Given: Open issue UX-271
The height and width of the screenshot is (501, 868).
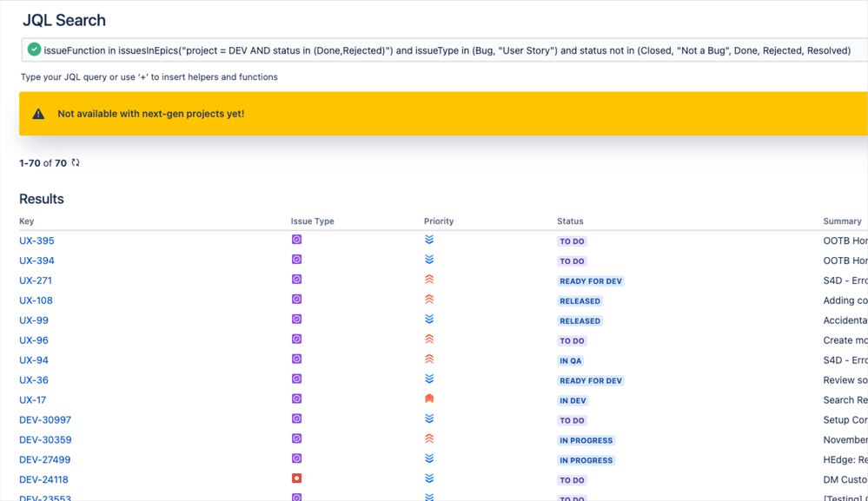Looking at the screenshot, I should 36,280.
